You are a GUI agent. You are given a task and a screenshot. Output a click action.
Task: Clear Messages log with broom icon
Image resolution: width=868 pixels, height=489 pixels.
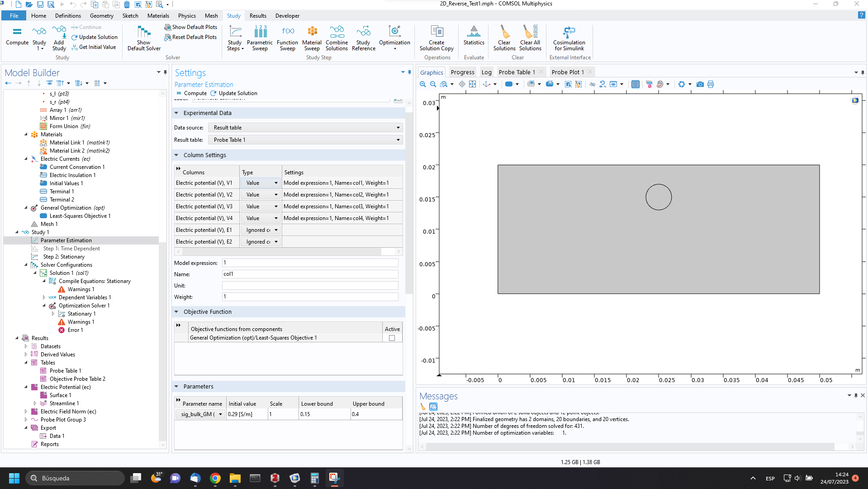tap(423, 407)
